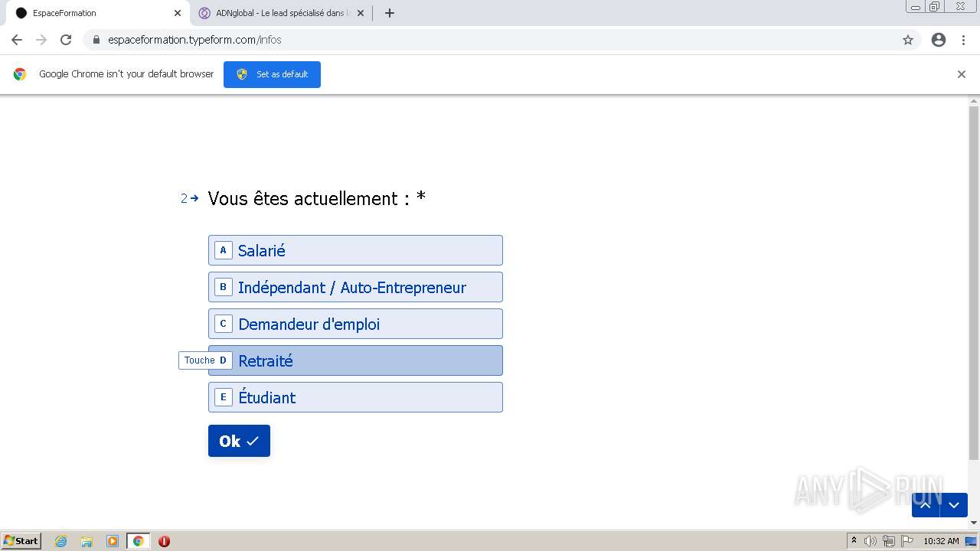Open Internet Explorer from the taskbar

click(61, 541)
